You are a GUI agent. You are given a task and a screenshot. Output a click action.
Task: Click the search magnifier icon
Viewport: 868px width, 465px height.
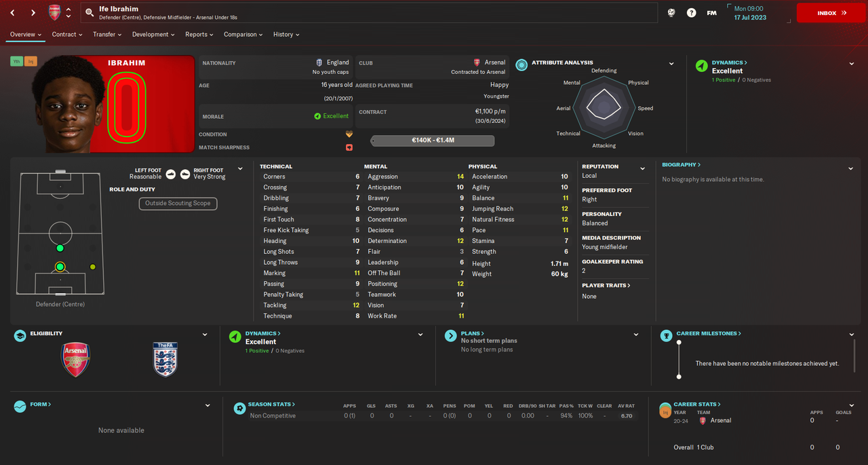click(x=90, y=13)
